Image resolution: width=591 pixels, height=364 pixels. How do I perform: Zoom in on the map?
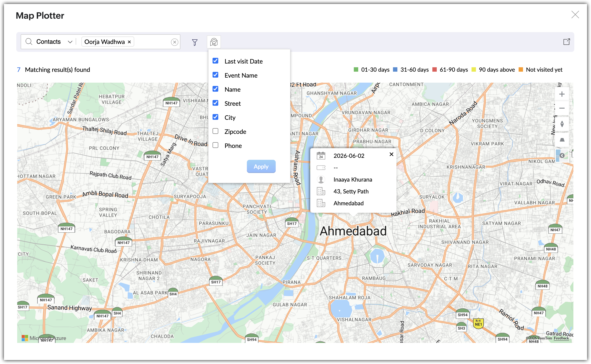click(562, 94)
